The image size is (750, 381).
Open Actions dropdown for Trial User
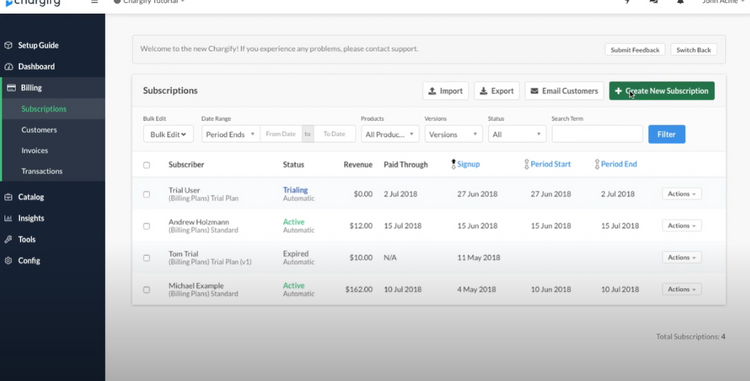pyautogui.click(x=682, y=194)
